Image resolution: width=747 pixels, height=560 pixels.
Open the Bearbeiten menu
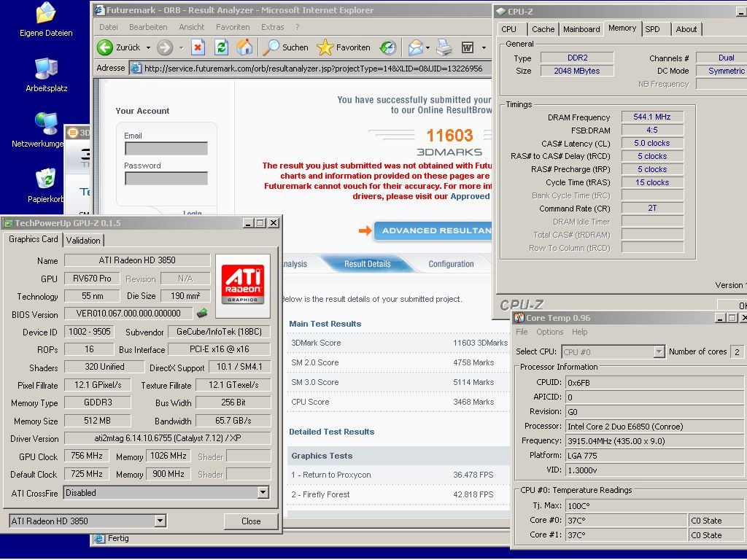click(x=148, y=27)
